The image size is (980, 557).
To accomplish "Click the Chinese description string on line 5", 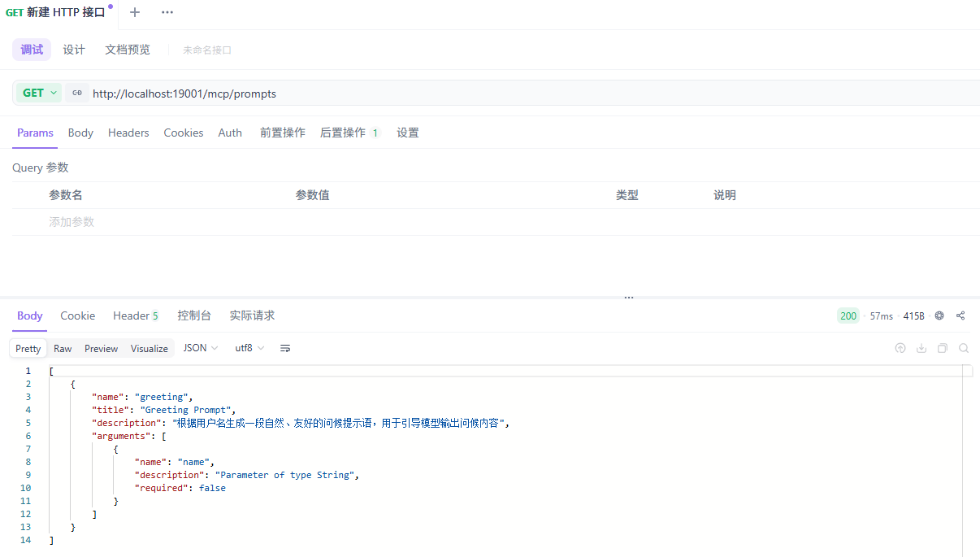I will click(338, 423).
